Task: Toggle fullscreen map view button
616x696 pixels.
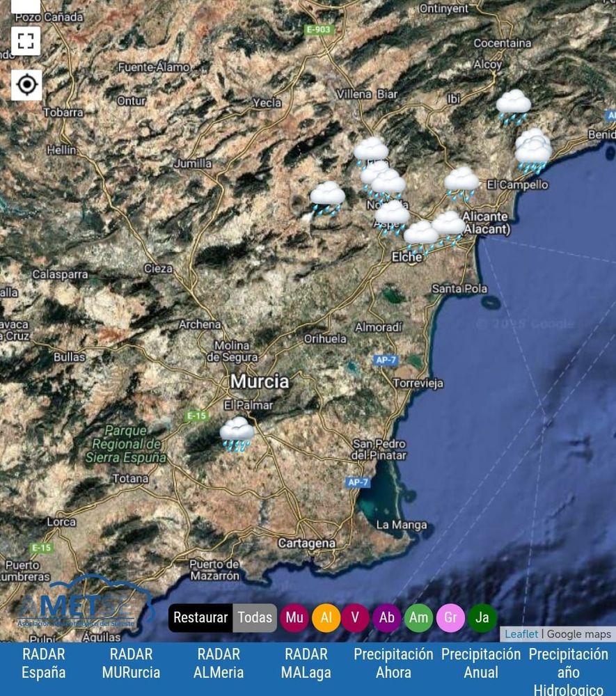Action: point(26,41)
